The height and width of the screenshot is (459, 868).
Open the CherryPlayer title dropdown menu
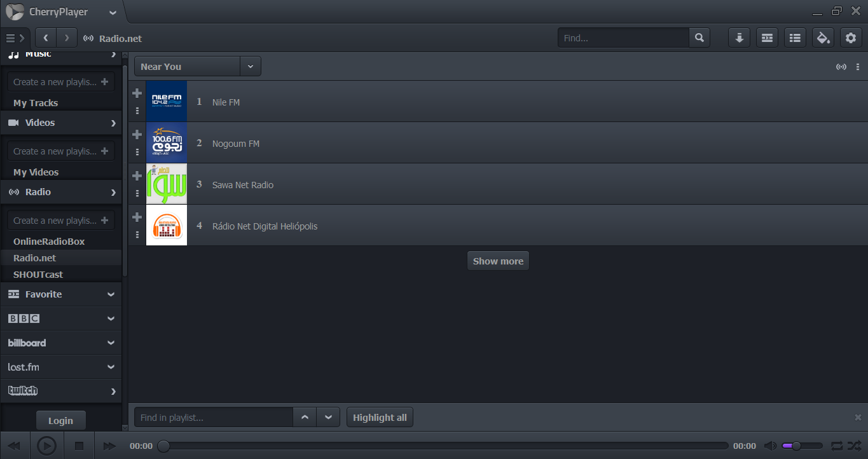pyautogui.click(x=113, y=12)
